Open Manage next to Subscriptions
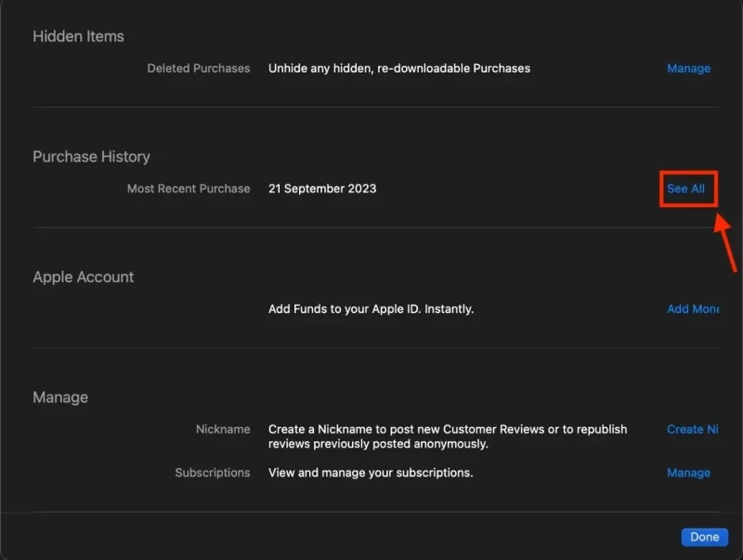The image size is (743, 560). (688, 472)
